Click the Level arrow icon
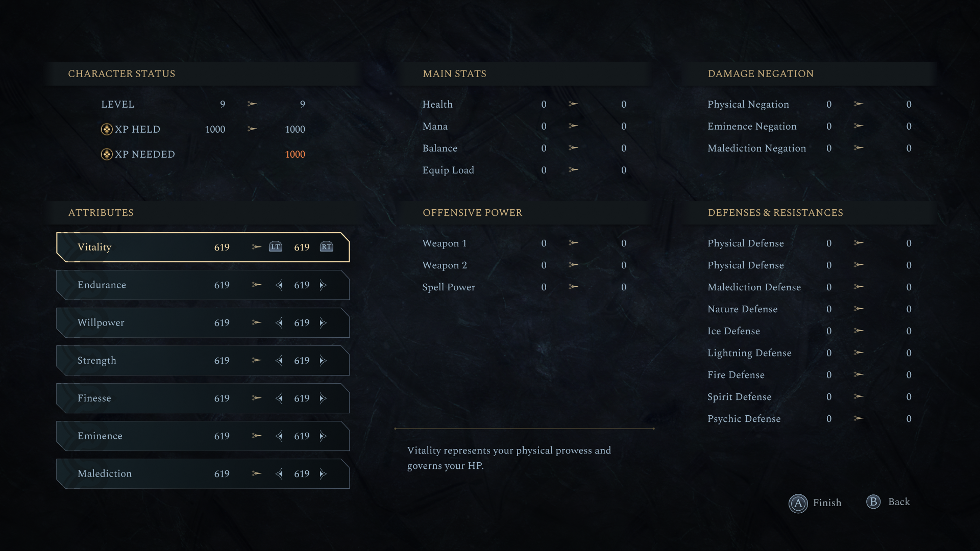The width and height of the screenshot is (980, 551). (x=252, y=104)
